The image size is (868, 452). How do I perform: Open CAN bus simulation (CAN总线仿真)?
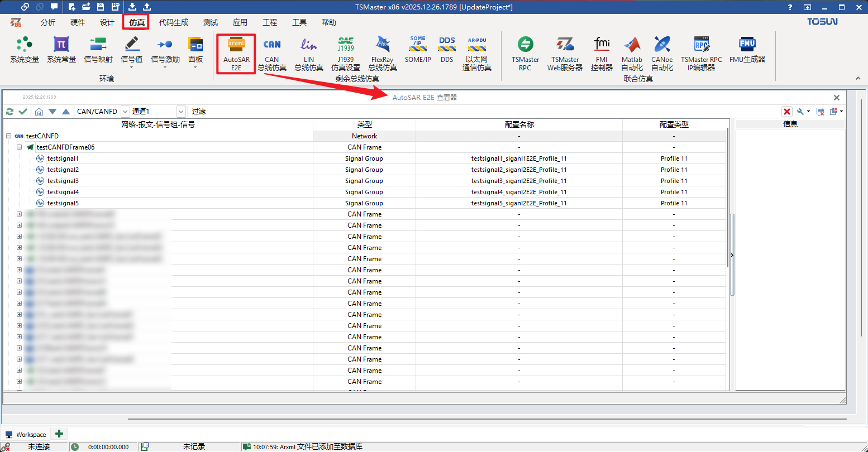[272, 54]
